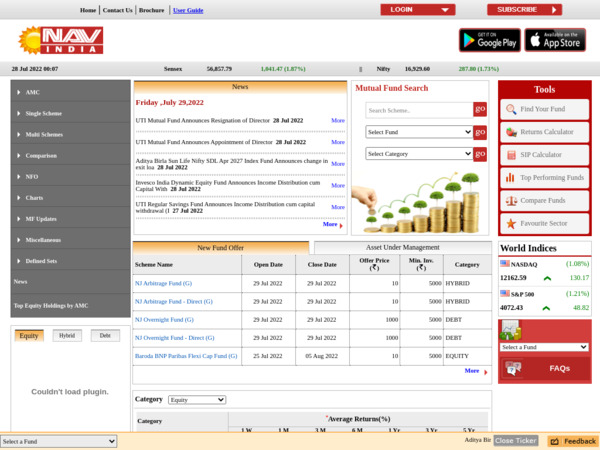Expand the Multi Schemes sidebar menu
Viewport: 600px width, 450px height.
[x=70, y=134]
